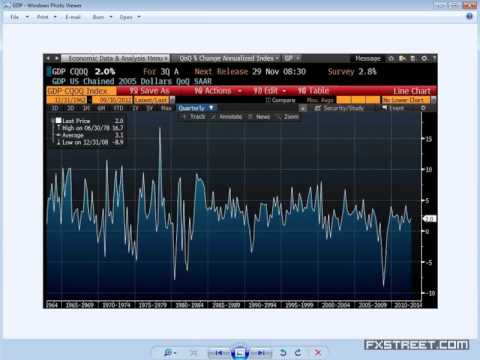
Task: Go to the next photo
Action: coord(261,353)
